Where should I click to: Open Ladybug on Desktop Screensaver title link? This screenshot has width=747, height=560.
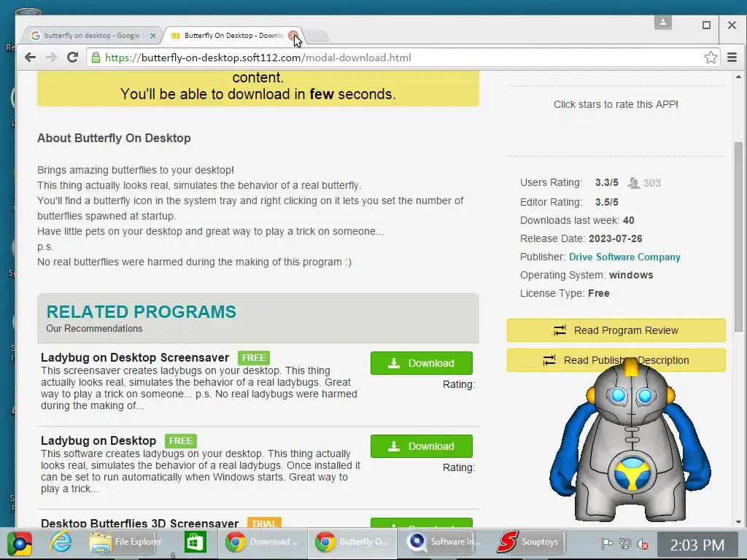[135, 357]
